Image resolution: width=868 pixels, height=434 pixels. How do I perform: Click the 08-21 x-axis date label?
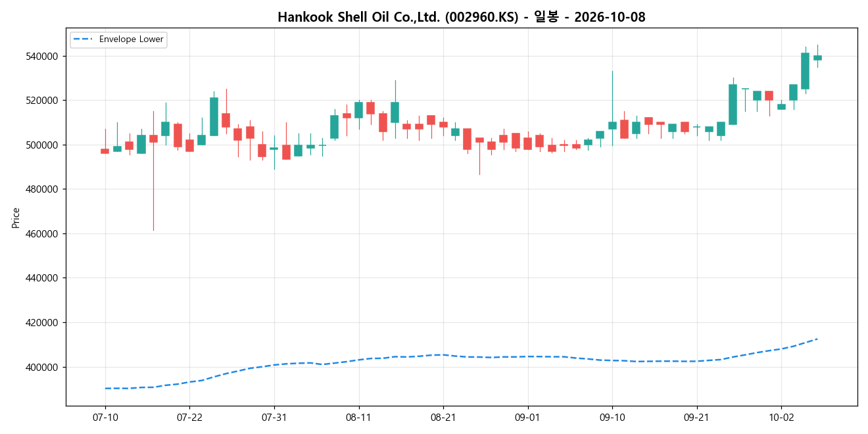(x=443, y=417)
